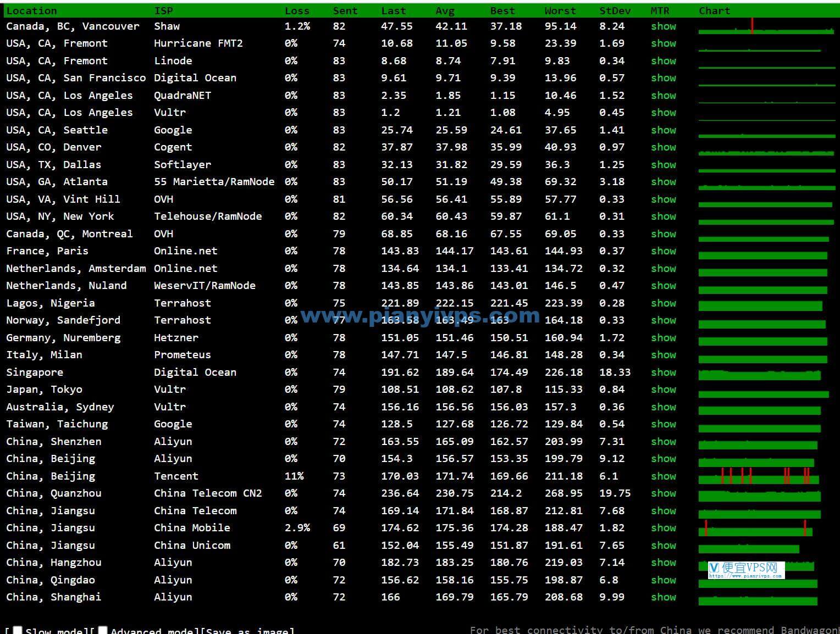Show MTR for Fremont Hurricane FMT2 row
840x634 pixels.
664,43
